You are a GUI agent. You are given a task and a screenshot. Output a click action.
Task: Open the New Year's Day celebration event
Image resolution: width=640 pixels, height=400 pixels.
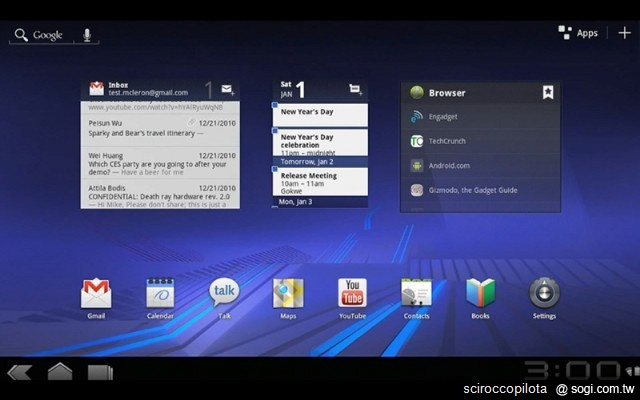click(320, 143)
